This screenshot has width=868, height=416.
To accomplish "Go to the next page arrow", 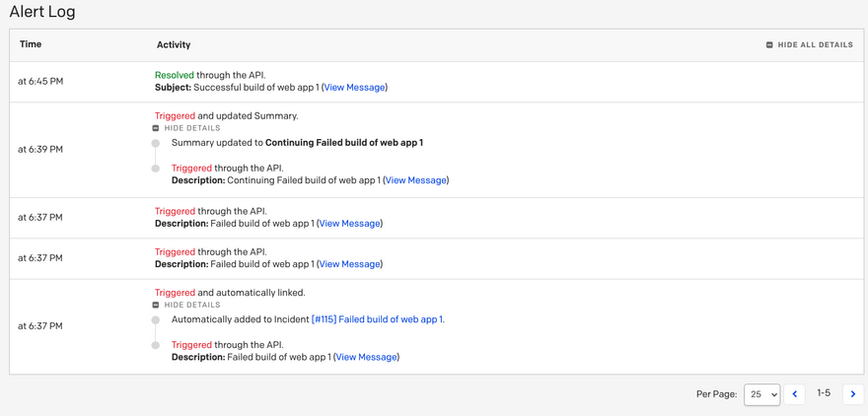I will [x=853, y=394].
